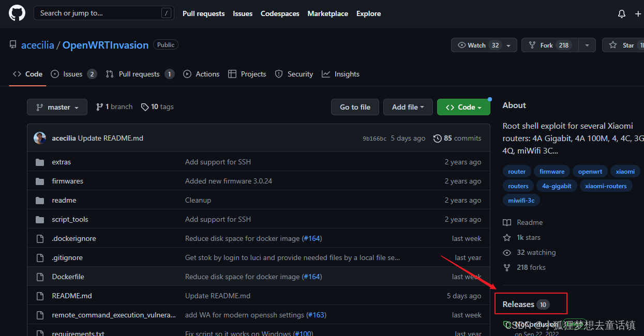Click the miwifi-3c topic tag

(x=521, y=201)
